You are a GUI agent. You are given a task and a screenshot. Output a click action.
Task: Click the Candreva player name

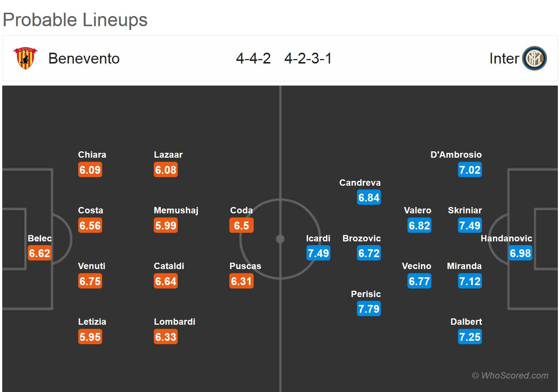tap(360, 183)
